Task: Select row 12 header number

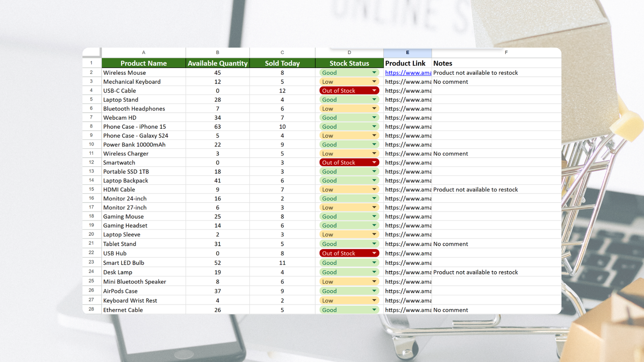Action: pos(92,162)
